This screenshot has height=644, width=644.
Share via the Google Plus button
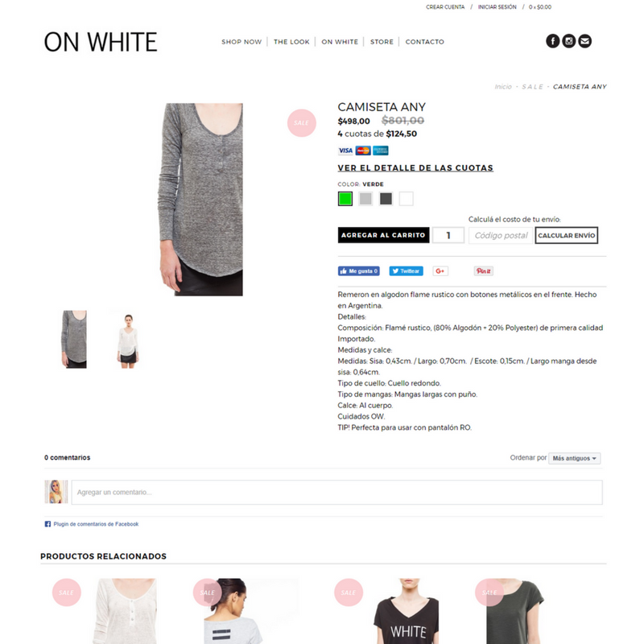coord(440,271)
